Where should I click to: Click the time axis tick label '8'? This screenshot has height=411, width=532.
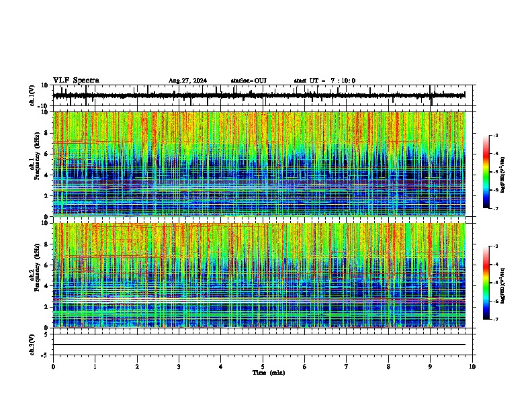388,367
